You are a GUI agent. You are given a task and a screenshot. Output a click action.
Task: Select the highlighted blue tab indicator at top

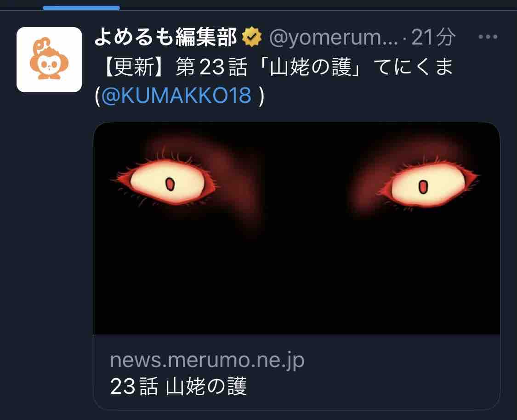(81, 8)
